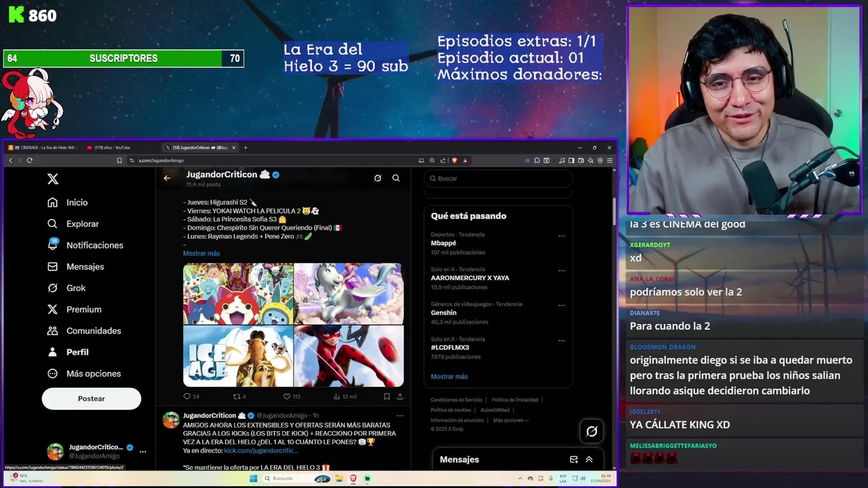This screenshot has height=488, width=868.
Task: Expand the Mensajes drawer
Action: (x=589, y=460)
